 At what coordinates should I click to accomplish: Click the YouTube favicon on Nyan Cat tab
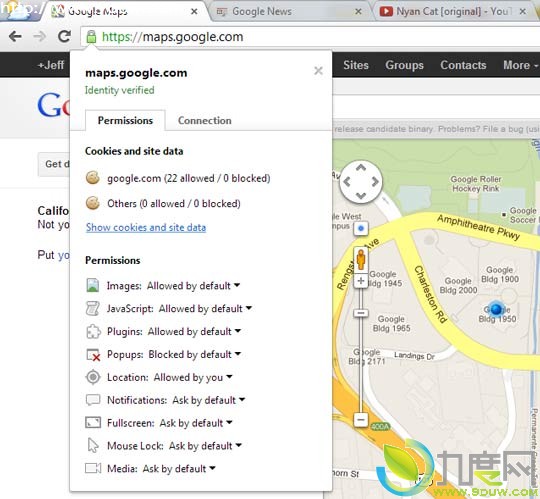(x=386, y=11)
